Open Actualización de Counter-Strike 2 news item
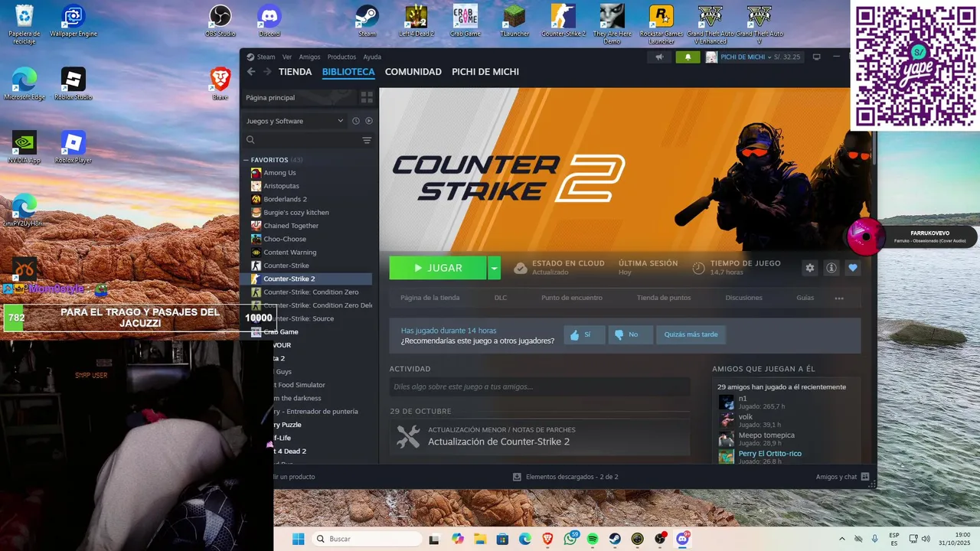 pyautogui.click(x=540, y=436)
